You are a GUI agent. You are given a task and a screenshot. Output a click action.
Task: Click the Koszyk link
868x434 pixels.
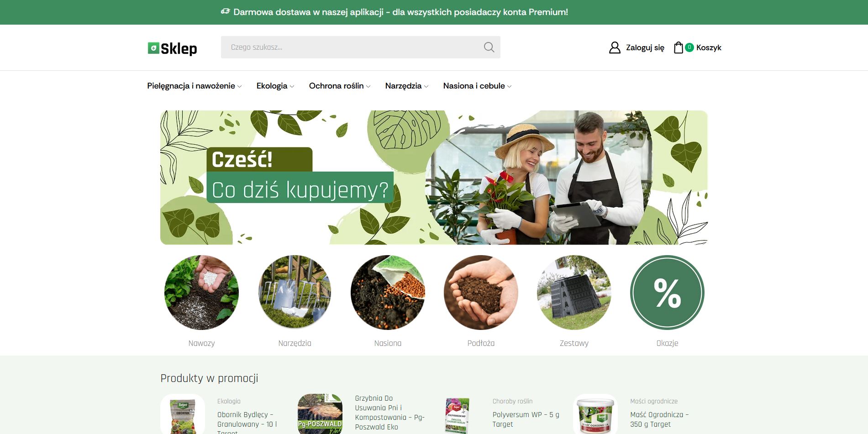[x=709, y=47]
